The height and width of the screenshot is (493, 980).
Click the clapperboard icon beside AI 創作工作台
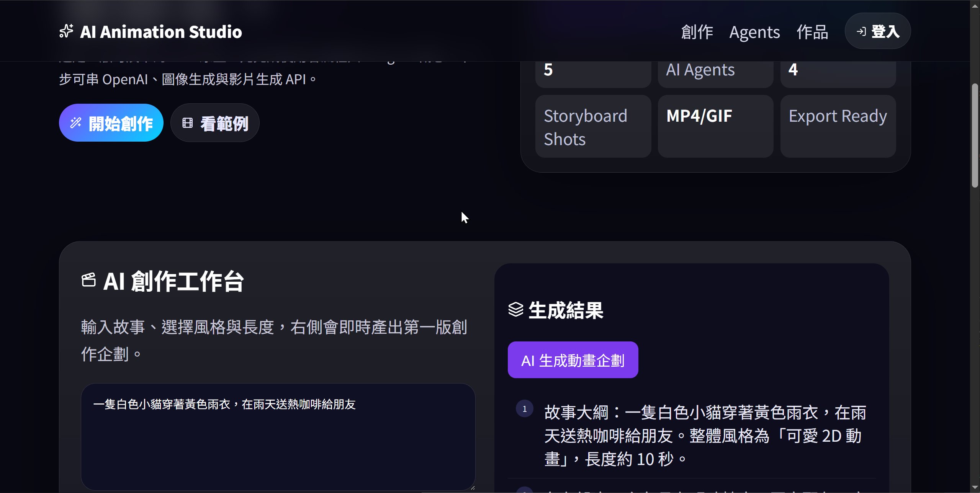tap(88, 280)
